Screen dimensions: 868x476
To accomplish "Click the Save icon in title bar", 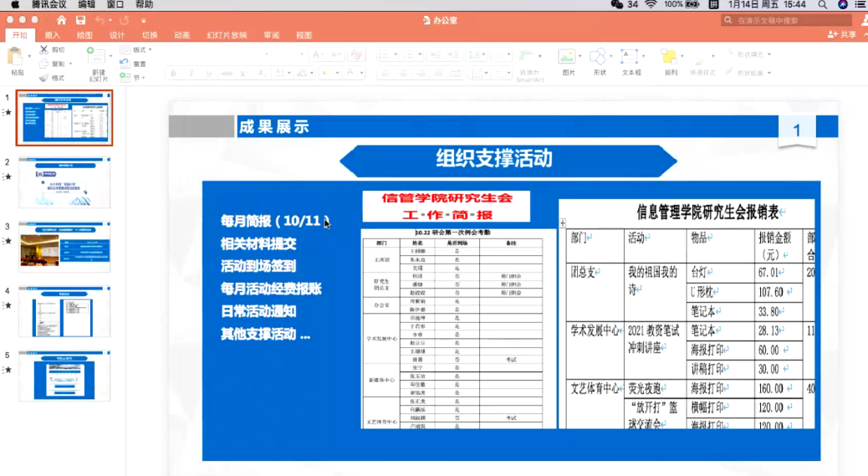I will pyautogui.click(x=80, y=19).
